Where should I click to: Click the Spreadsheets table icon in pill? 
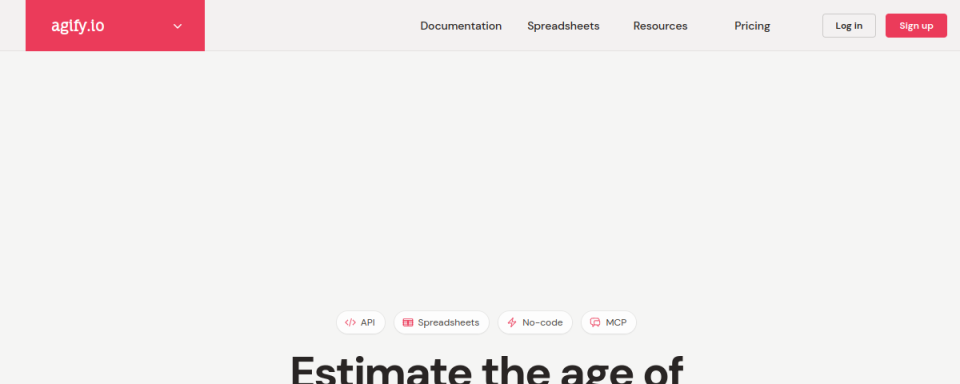click(408, 323)
